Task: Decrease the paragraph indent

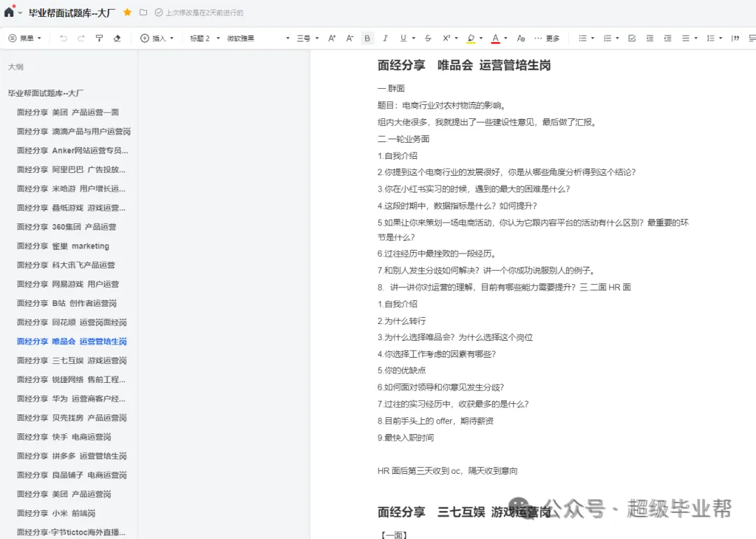Action: (x=650, y=38)
